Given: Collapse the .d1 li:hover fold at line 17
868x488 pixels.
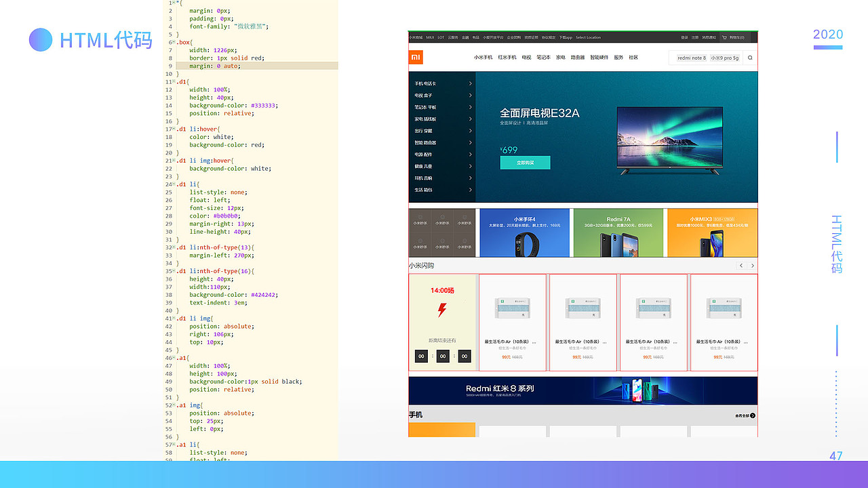Looking at the screenshot, I should (x=174, y=129).
